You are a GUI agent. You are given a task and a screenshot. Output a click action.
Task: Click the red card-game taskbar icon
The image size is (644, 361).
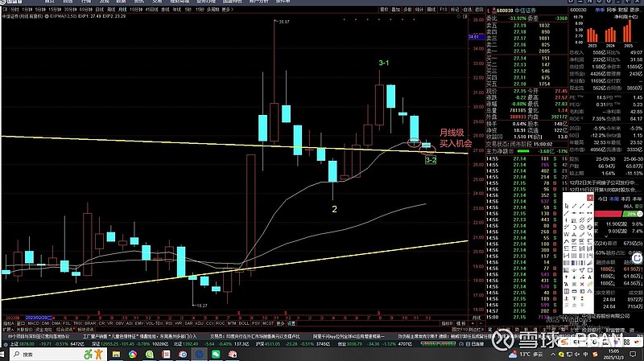[x=233, y=354]
